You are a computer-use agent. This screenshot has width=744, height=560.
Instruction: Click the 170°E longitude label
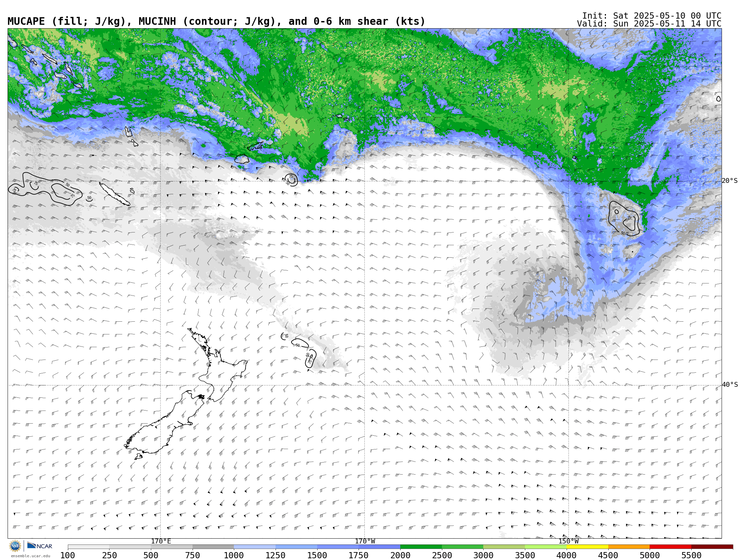point(161,541)
